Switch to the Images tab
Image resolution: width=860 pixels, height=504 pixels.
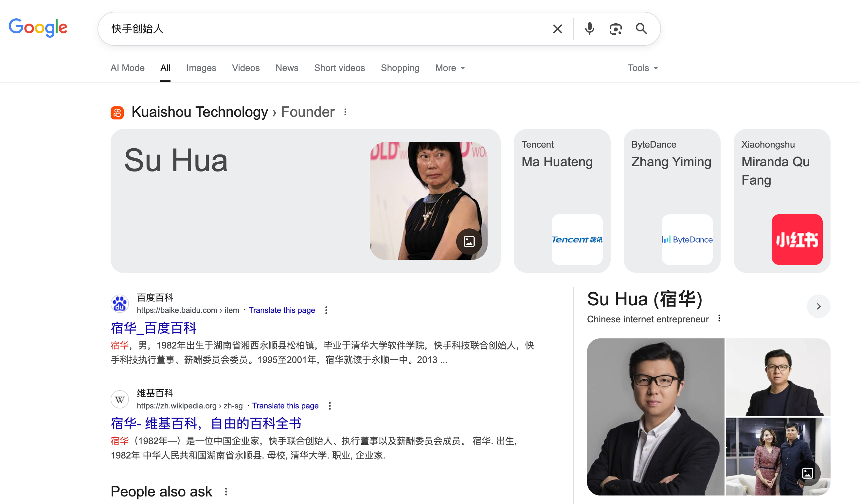click(x=201, y=68)
